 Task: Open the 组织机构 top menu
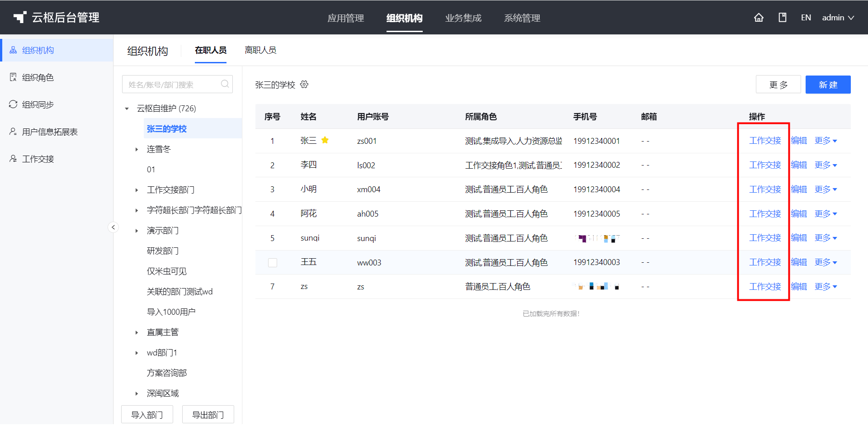[405, 18]
